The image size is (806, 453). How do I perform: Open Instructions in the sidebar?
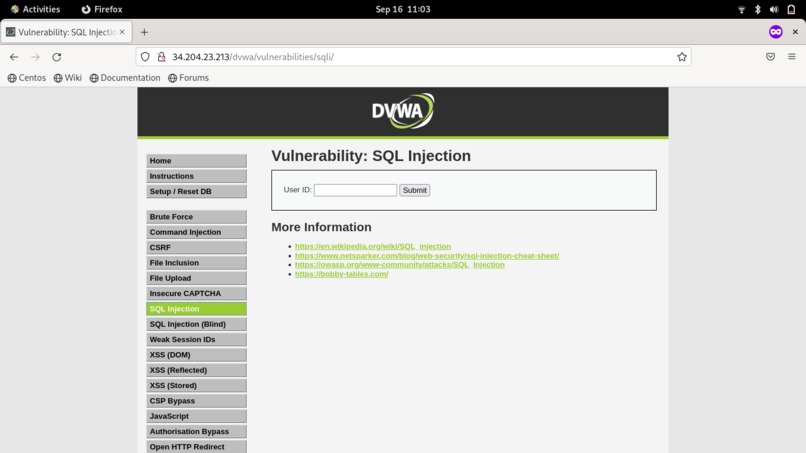coord(196,176)
